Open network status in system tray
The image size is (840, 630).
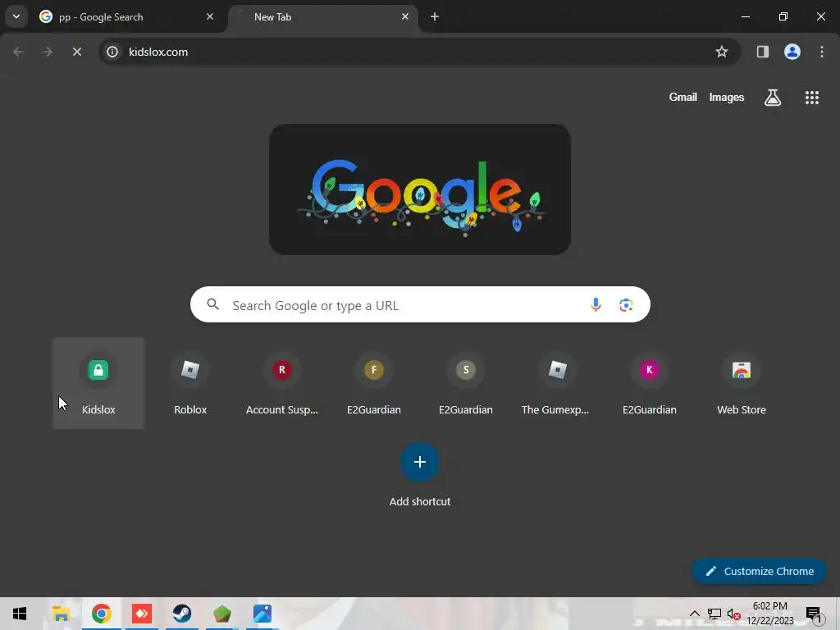click(714, 614)
